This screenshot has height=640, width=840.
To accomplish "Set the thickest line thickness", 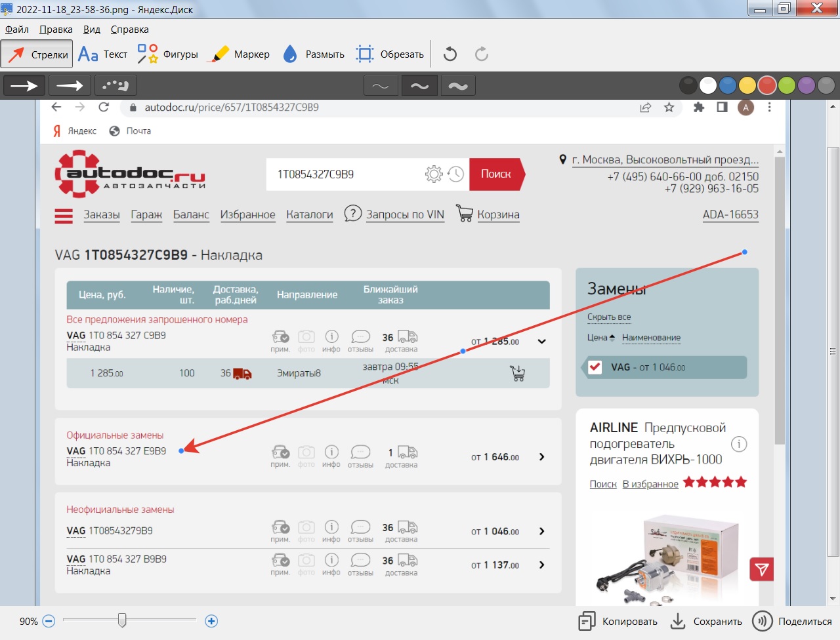I will tap(458, 86).
